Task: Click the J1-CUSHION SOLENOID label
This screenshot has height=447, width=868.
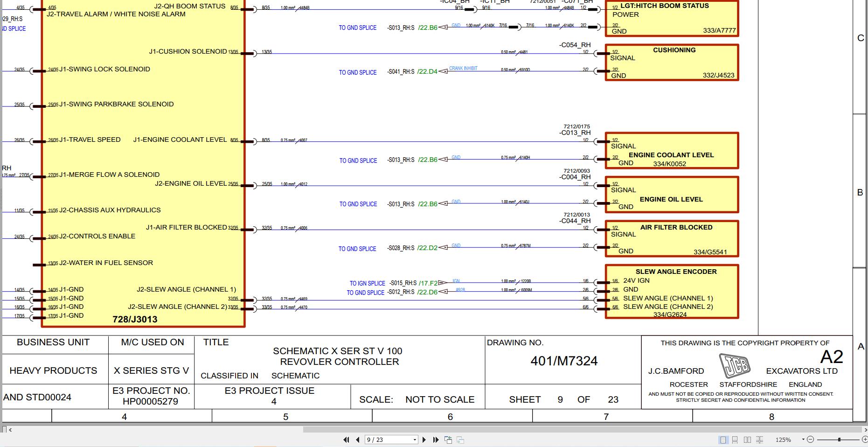Action: point(188,51)
